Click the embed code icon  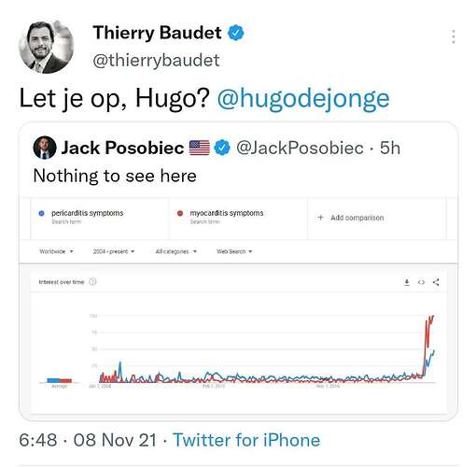tap(421, 282)
